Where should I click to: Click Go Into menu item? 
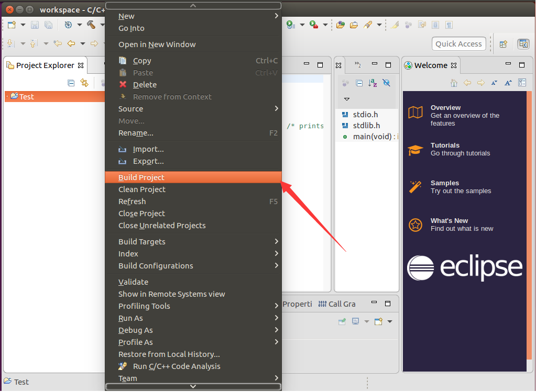pos(193,28)
